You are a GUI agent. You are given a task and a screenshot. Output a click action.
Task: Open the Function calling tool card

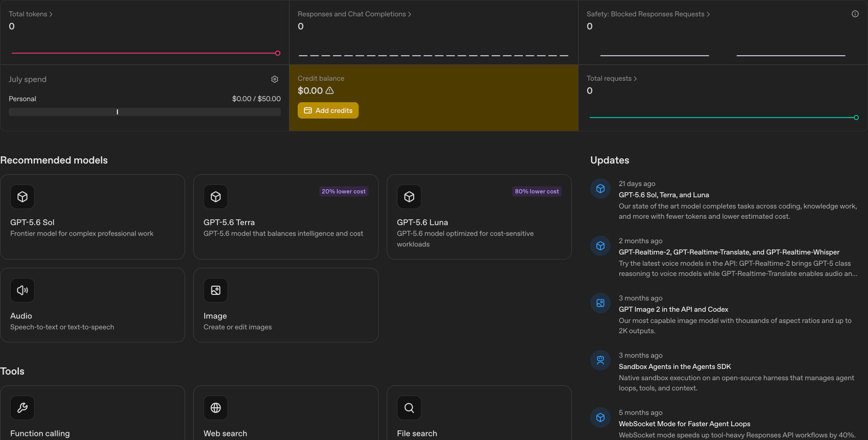click(92, 413)
